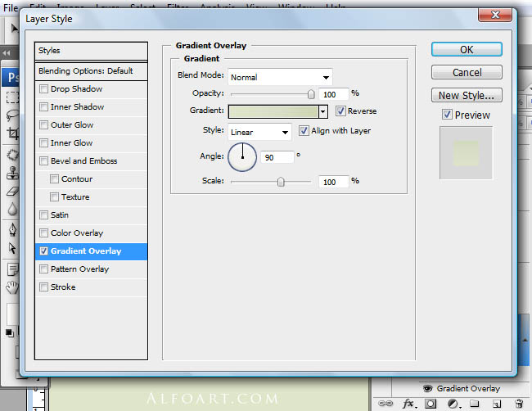Image resolution: width=532 pixels, height=411 pixels.
Task: Select the Satin label in list
Action: click(60, 215)
